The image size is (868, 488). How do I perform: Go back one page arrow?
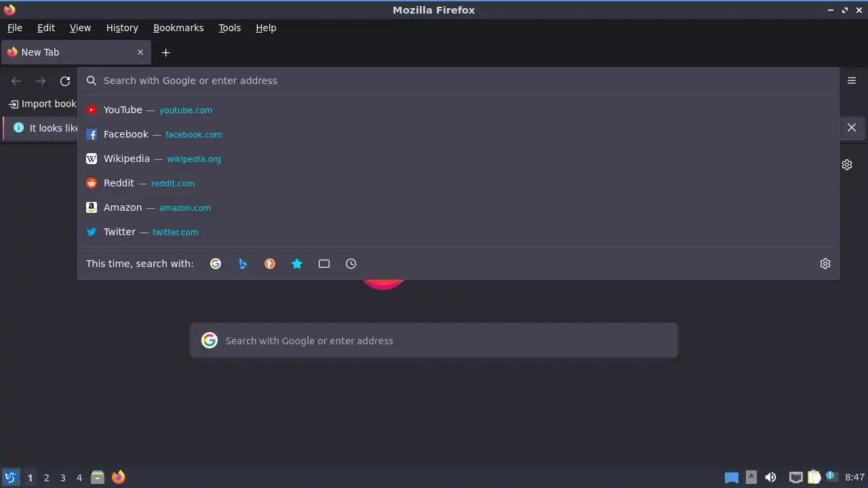[16, 81]
